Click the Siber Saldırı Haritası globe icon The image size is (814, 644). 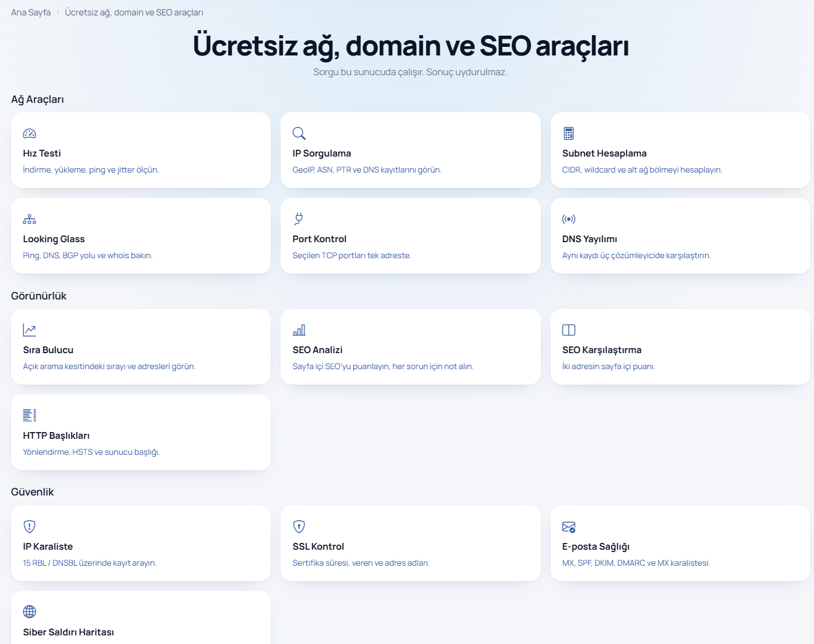[30, 611]
